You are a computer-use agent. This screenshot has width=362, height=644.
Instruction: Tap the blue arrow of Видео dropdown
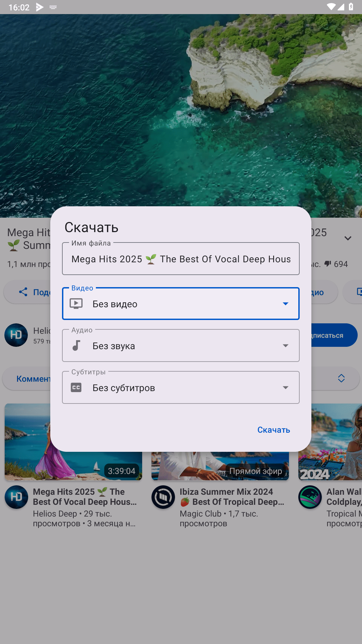286,304
